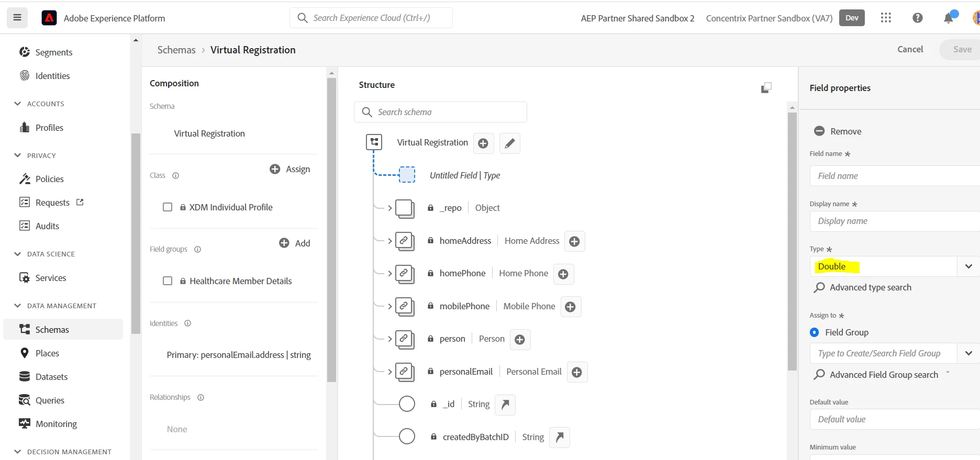Click Assign next to Class
The image size is (980, 460).
(290, 169)
